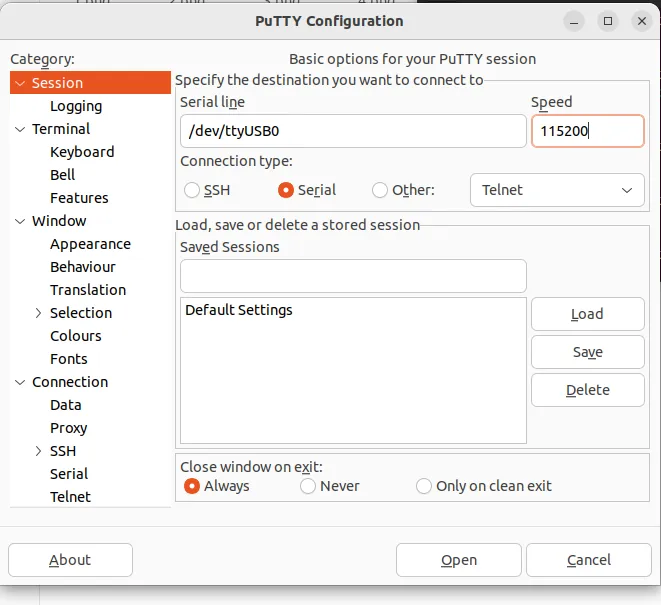
Task: Expand the SSH category chevron
Action: pos(38,451)
